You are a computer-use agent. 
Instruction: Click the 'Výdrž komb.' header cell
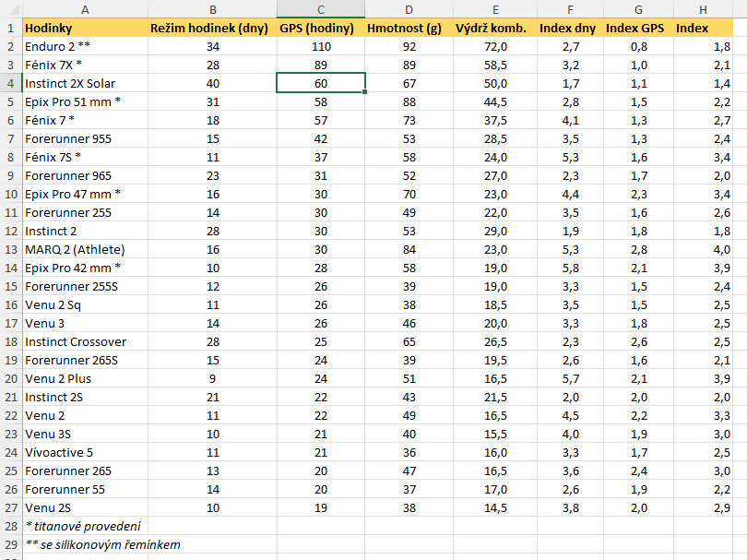[x=495, y=28]
